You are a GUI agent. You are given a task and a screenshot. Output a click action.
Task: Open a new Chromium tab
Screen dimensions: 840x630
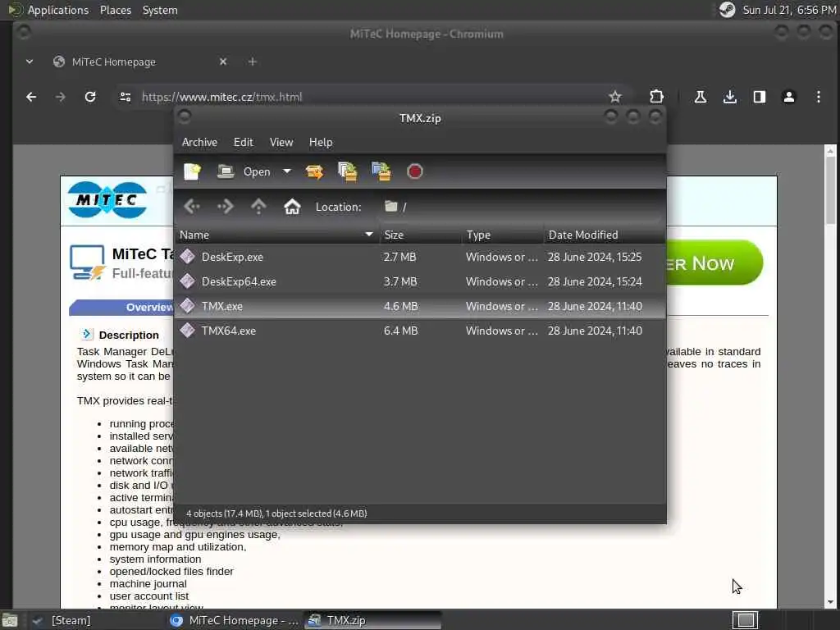tap(253, 62)
